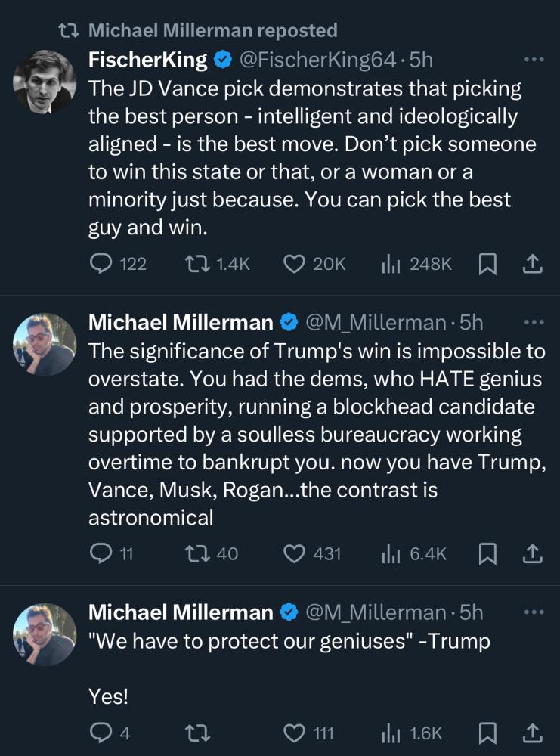This screenshot has height=756, width=560.
Task: Open more options on FischerKing's post
Action: click(x=534, y=60)
